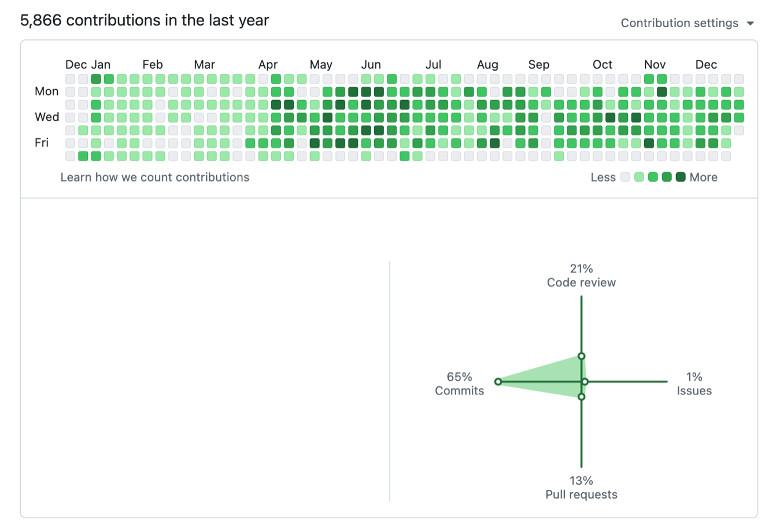Viewport: 776px width, 532px height.
Task: Click the Code review point on the chart
Action: point(582,356)
